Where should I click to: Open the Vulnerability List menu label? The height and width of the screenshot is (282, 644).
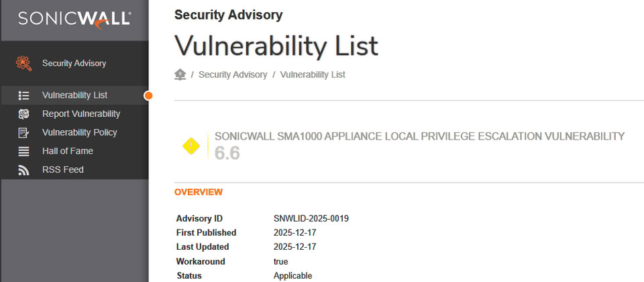pos(74,95)
